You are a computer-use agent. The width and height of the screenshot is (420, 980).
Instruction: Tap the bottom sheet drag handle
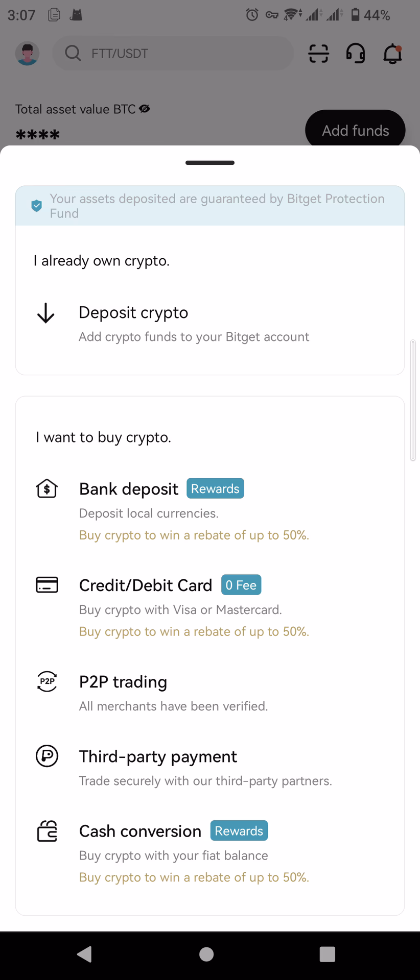click(x=209, y=162)
